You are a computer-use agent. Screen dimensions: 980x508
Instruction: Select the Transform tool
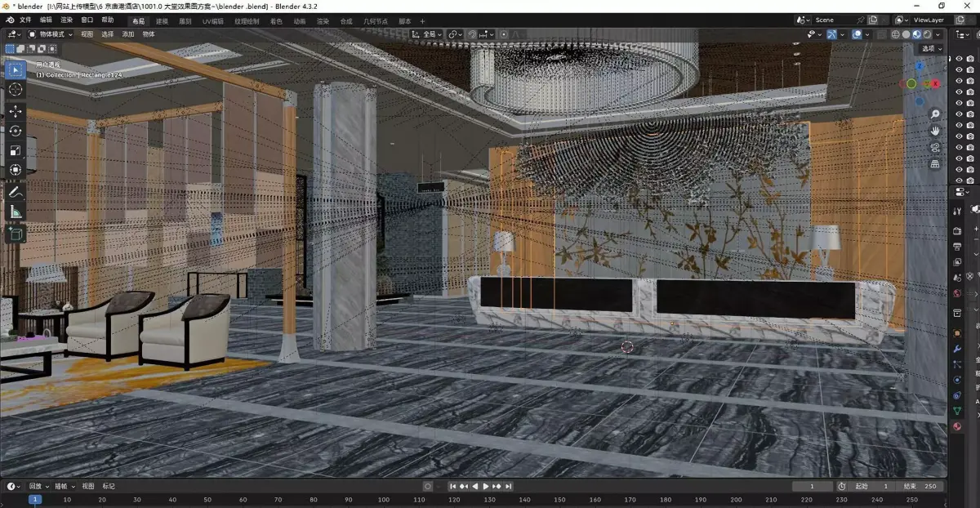pyautogui.click(x=16, y=170)
